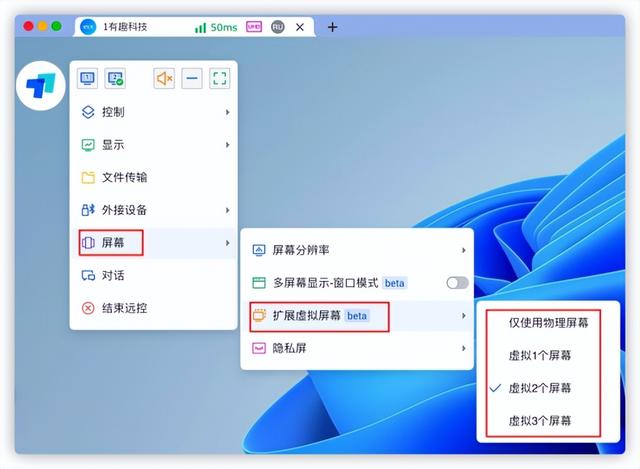
Task: Expand the 隐私屏 submenu arrow
Action: (463, 348)
